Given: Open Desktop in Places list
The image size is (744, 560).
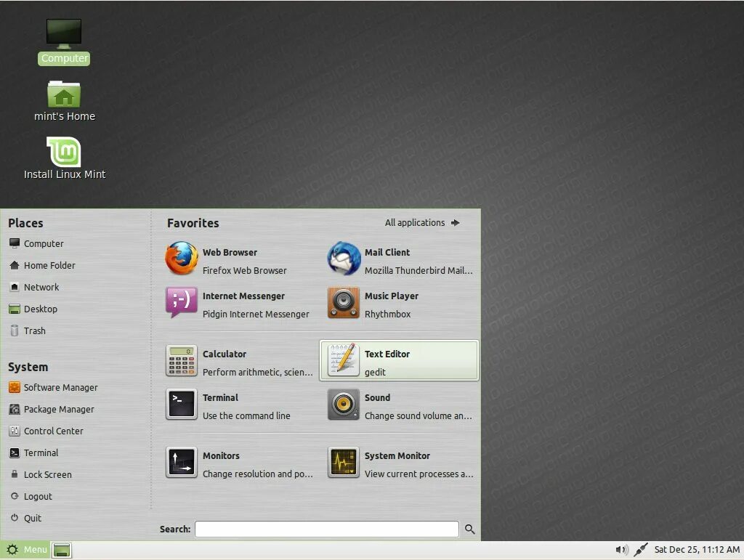Looking at the screenshot, I should [33, 309].
